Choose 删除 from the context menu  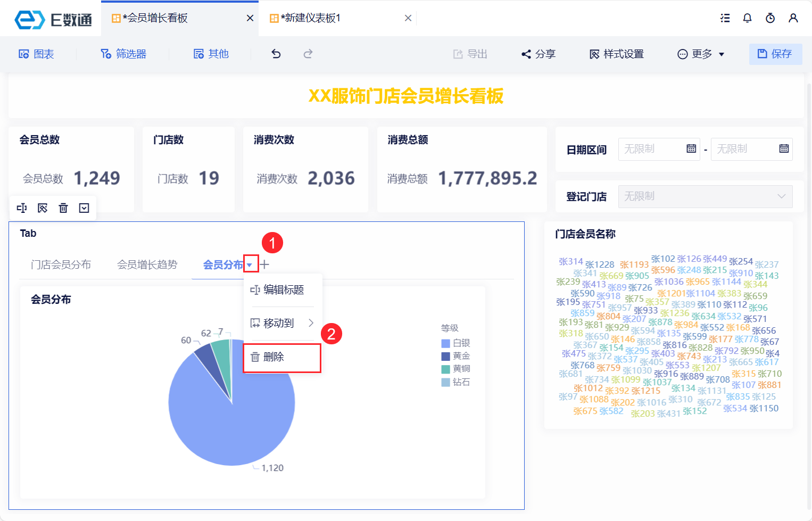coord(282,357)
